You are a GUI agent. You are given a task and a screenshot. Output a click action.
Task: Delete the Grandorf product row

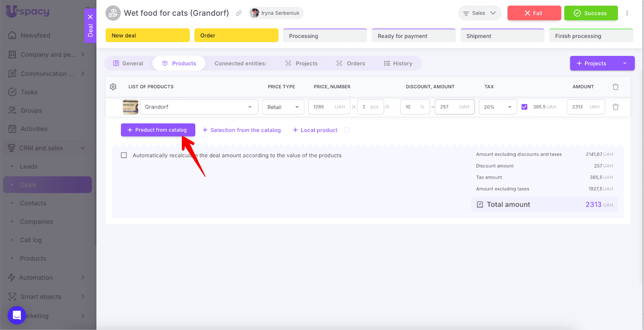click(x=615, y=107)
